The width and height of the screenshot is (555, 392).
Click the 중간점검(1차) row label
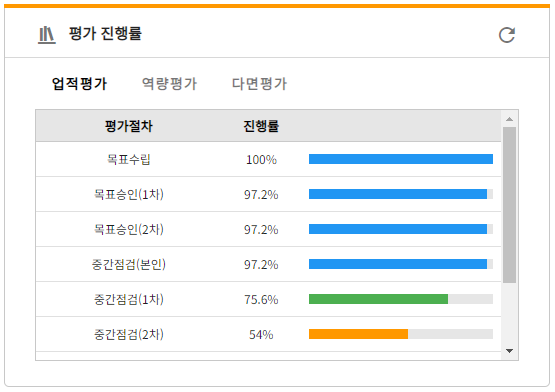click(x=128, y=300)
